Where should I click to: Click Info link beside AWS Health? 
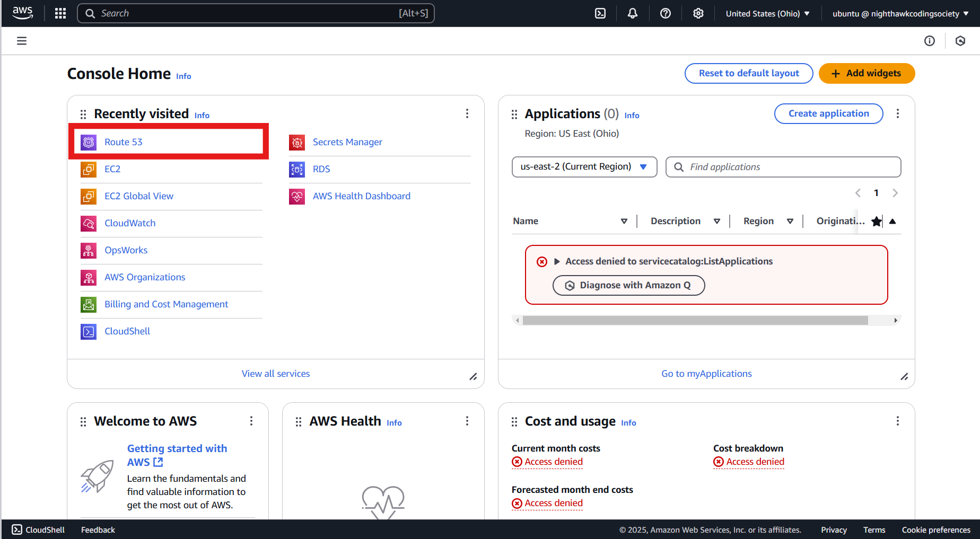pyautogui.click(x=394, y=423)
